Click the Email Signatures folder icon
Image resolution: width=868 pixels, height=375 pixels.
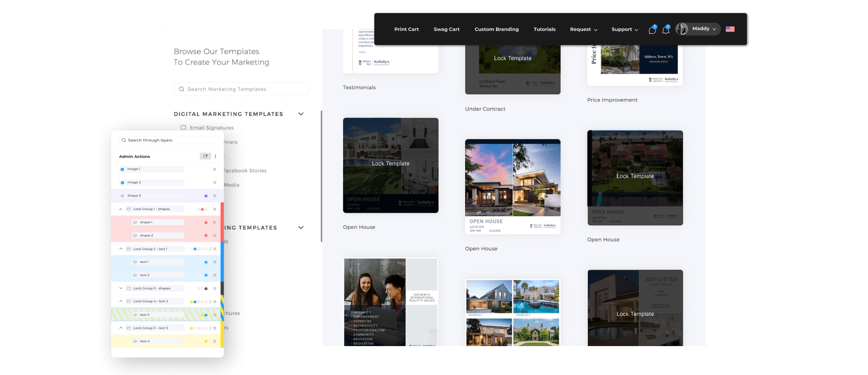coord(184,127)
